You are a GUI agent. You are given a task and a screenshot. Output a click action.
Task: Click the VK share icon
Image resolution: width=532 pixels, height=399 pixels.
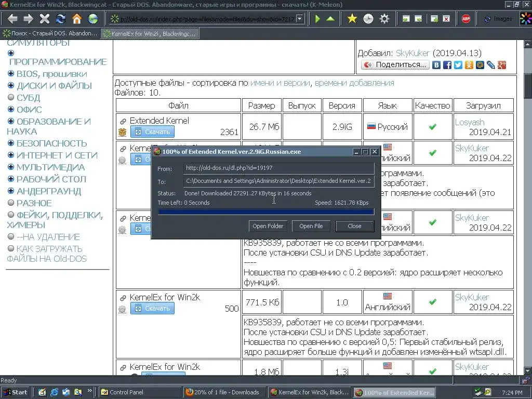(436, 65)
